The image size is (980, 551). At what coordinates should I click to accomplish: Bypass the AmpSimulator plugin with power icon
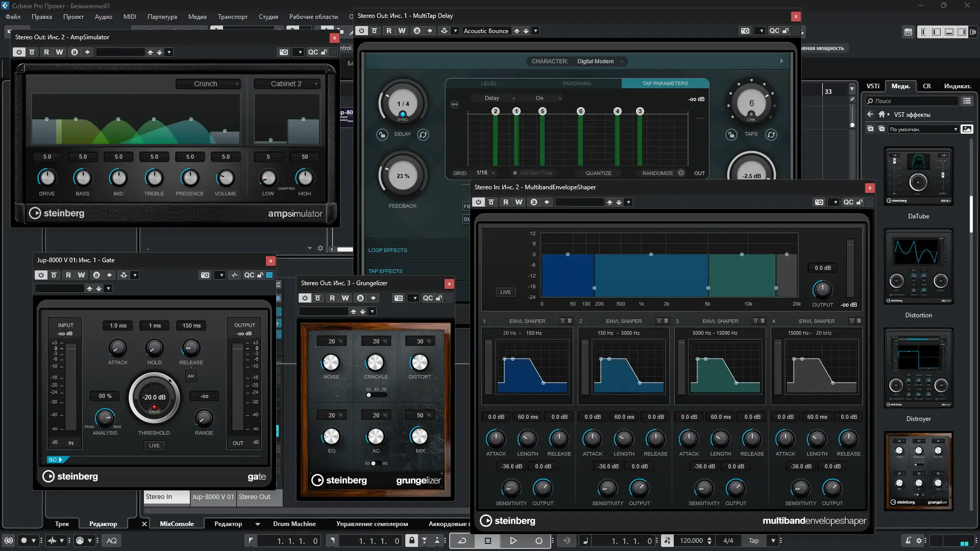coord(19,52)
